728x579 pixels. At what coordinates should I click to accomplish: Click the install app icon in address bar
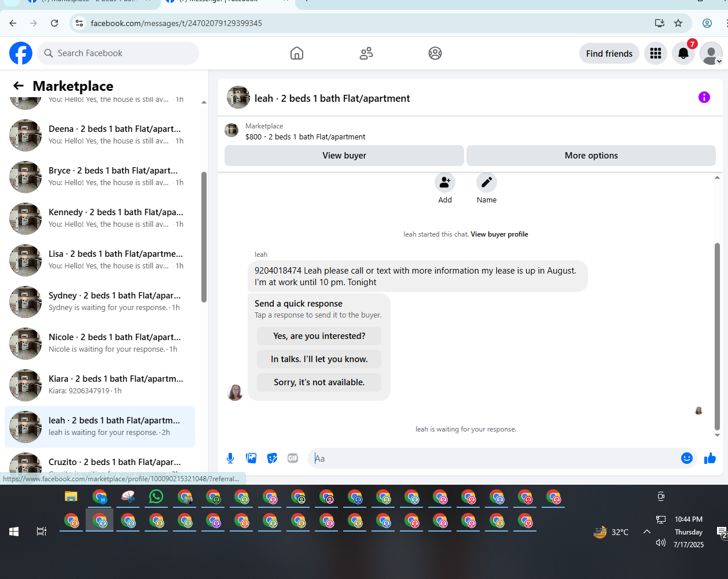659,23
